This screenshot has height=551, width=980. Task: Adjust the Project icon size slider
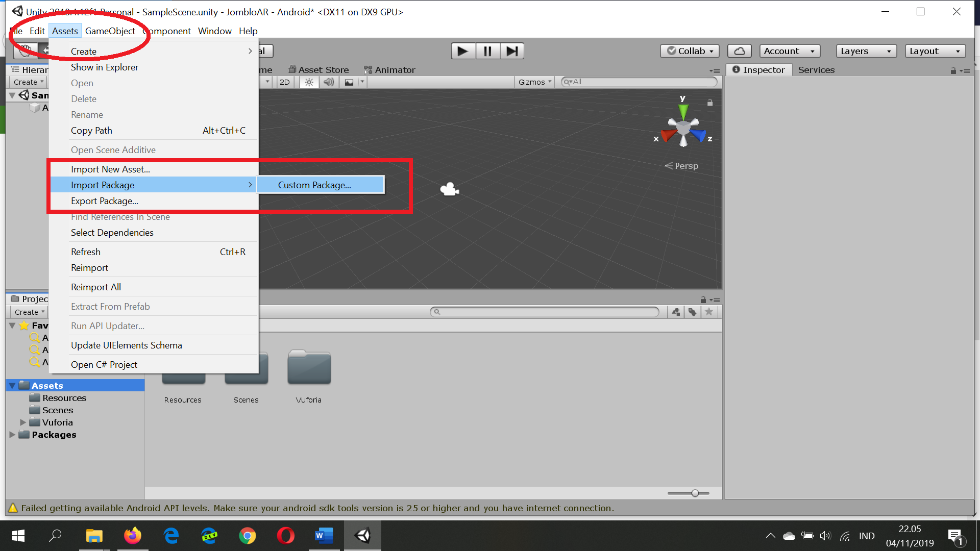(x=695, y=493)
